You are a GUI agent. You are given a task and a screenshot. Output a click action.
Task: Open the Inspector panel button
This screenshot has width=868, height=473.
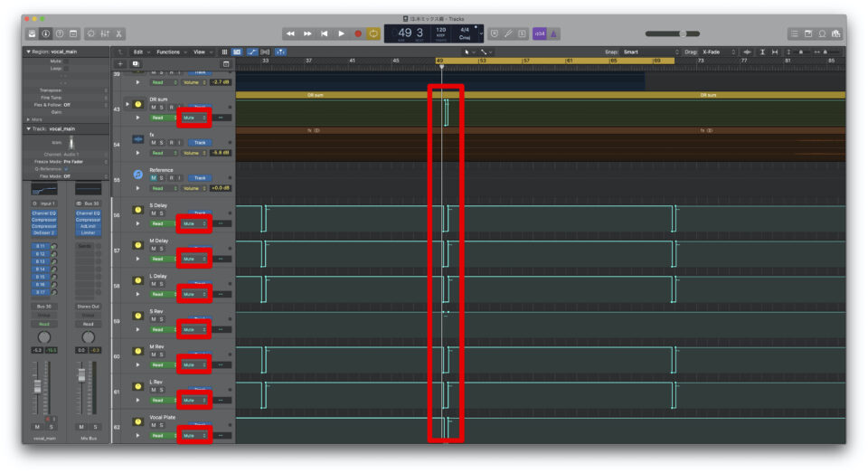45,33
